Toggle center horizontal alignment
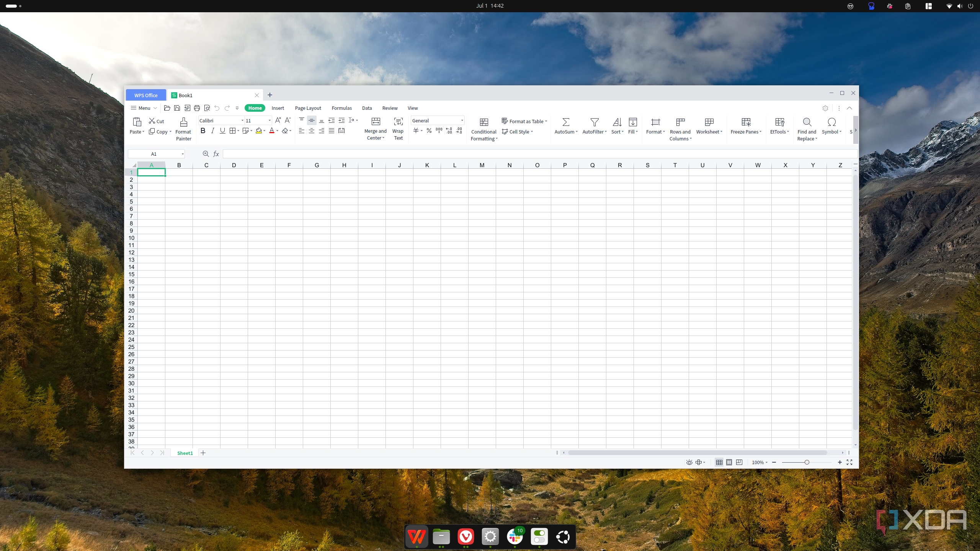Screen dimensions: 980x551 tap(312, 131)
